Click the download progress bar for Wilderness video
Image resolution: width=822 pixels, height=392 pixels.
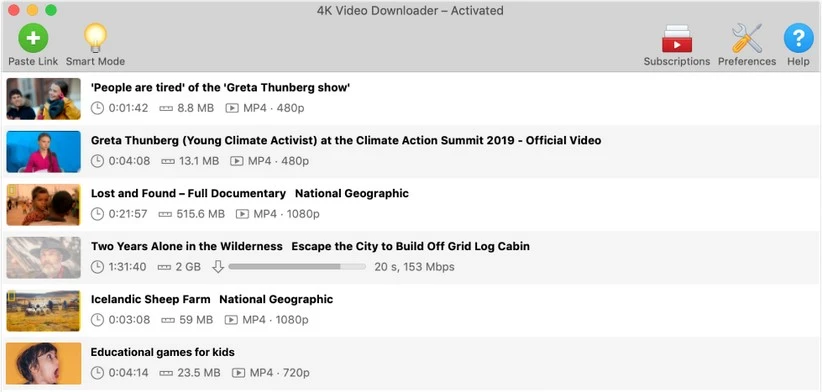coord(297,267)
